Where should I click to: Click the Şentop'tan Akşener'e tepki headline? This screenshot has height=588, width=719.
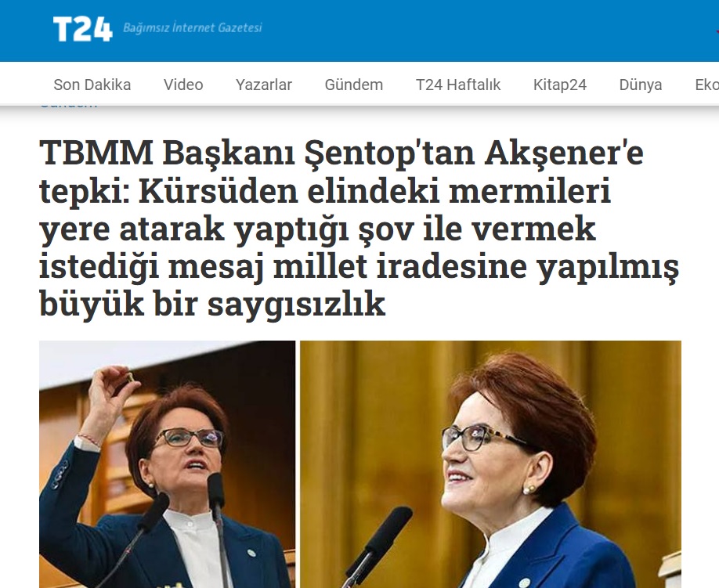[359, 229]
